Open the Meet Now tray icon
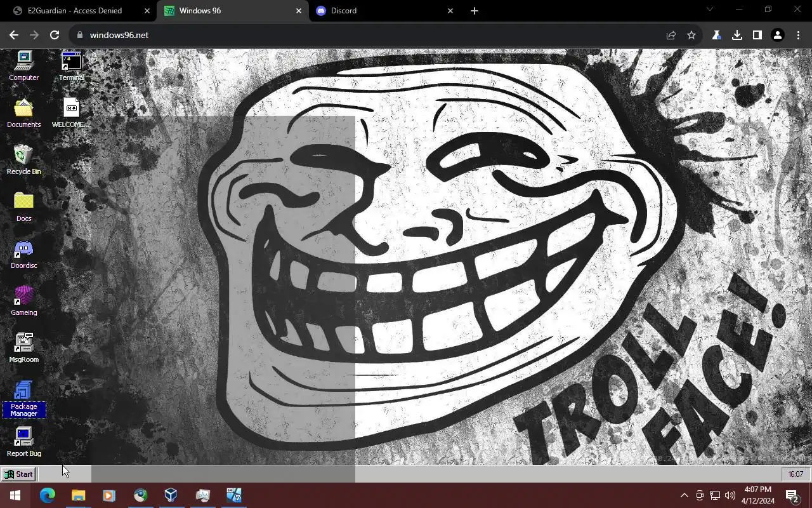Viewport: 812px width, 508px height. tap(700, 495)
